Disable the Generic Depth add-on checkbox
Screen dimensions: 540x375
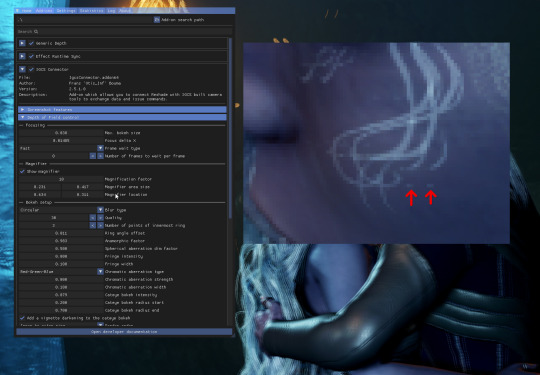(31, 43)
